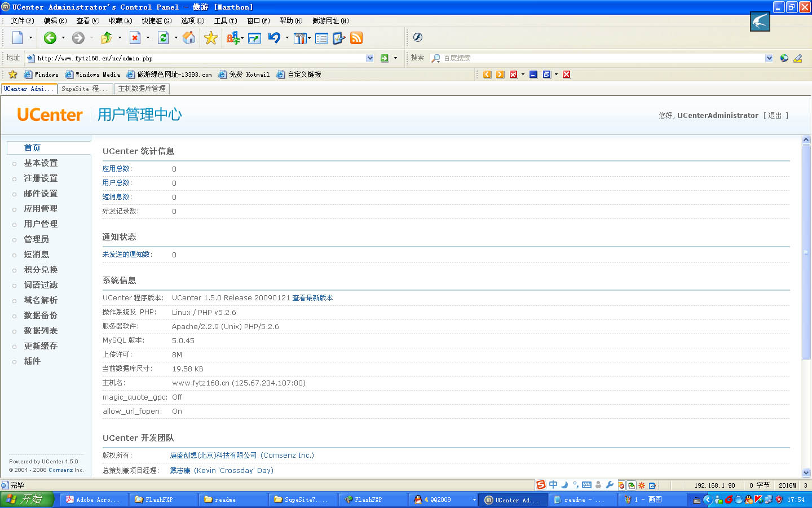Open the Home page icon
Viewport: 812px width, 508px height.
189,38
